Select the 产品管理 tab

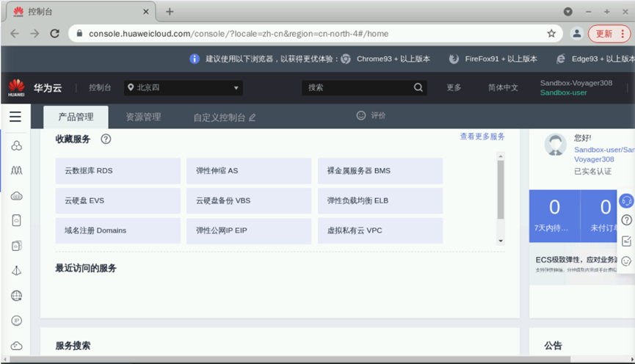point(76,117)
